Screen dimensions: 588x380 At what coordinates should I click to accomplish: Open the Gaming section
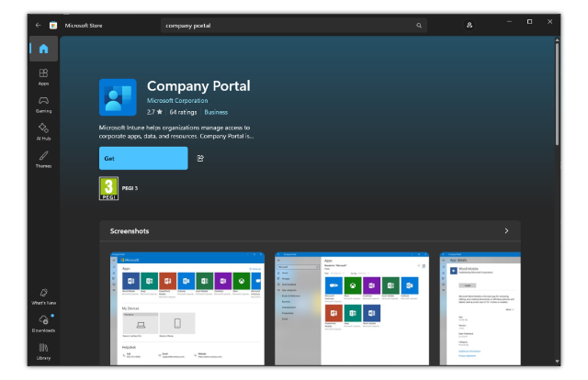click(43, 104)
